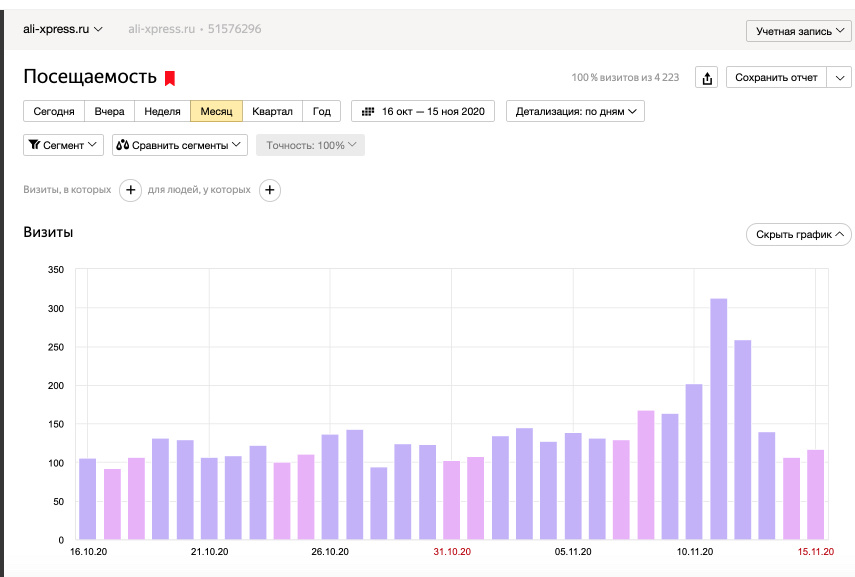Viewport: 855px width, 577px height.
Task: Click the plus icon after 'Визиты, в которых'
Action: coord(130,190)
